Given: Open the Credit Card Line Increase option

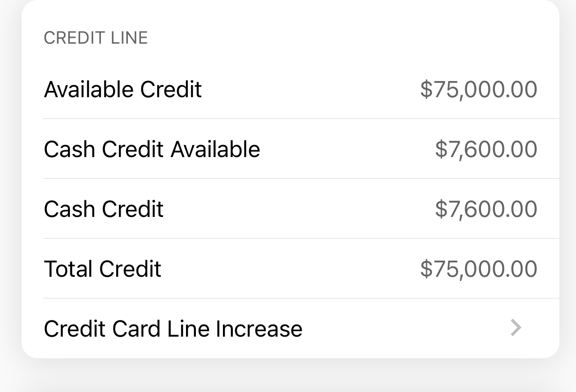Looking at the screenshot, I should [173, 329].
